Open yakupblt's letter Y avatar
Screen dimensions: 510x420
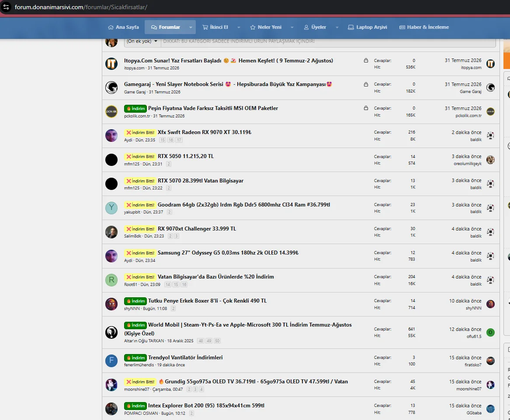pos(111,208)
